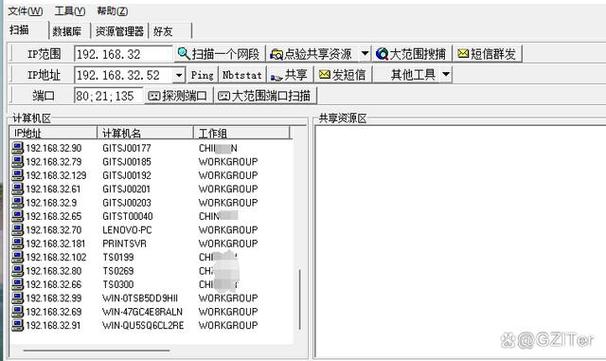Viewport: 606px width, 361px height.
Task: Switch to the 好友 tab
Action: (x=163, y=31)
